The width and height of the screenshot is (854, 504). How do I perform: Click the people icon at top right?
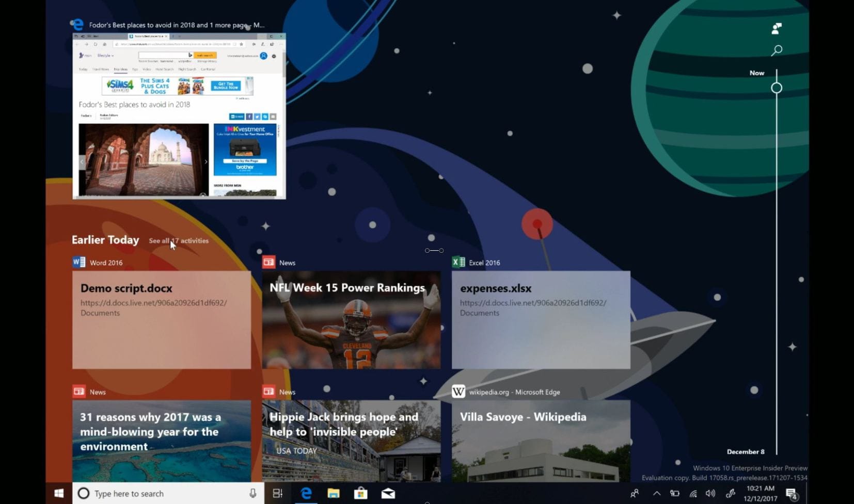[777, 28]
